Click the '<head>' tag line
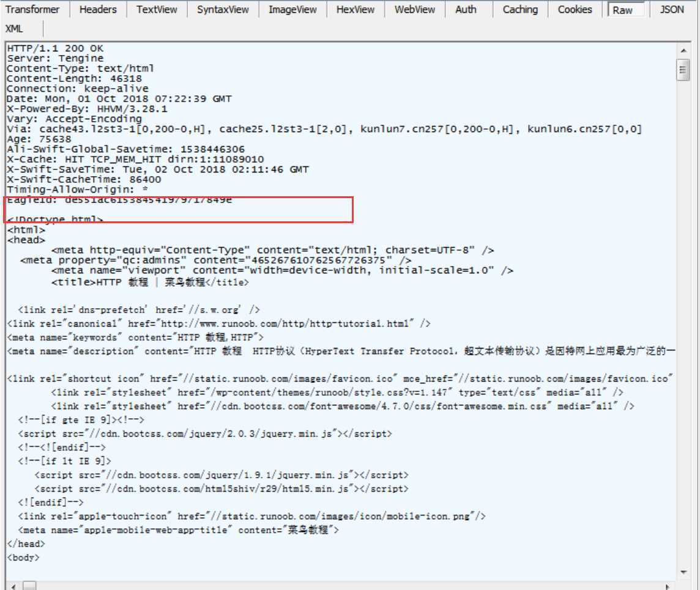The image size is (700, 590). [x=26, y=240]
